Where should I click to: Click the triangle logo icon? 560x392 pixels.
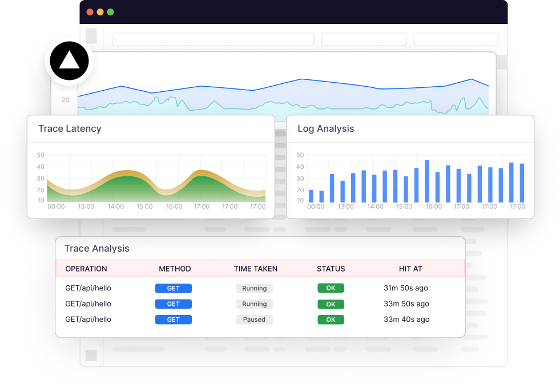pos(69,60)
